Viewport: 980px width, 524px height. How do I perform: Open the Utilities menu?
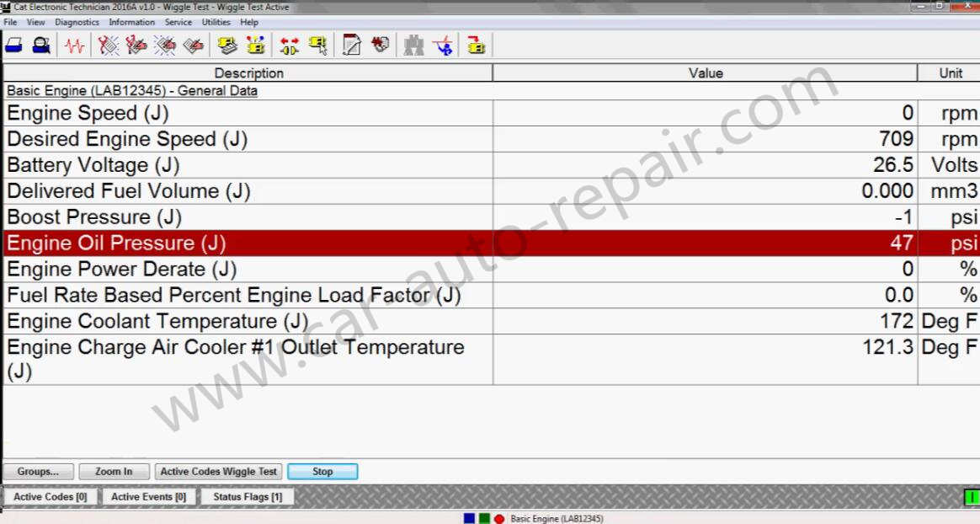(x=216, y=22)
